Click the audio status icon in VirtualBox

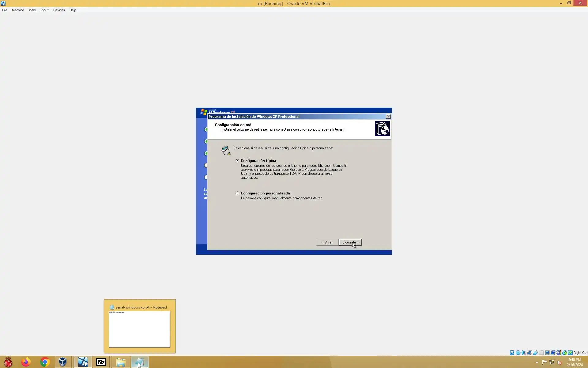pyautogui.click(x=524, y=353)
